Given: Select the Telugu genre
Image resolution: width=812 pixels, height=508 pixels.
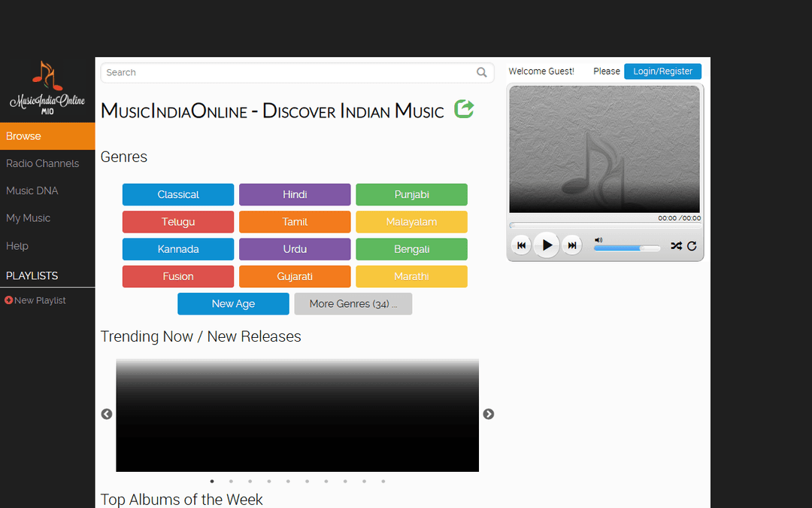Looking at the screenshot, I should [178, 222].
